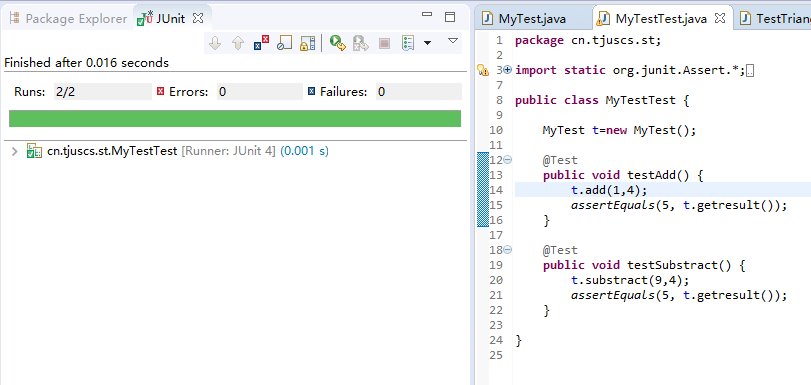Image resolution: width=811 pixels, height=385 pixels.
Task: Click the package cn.tjuscs.st declaration
Action: coord(588,41)
